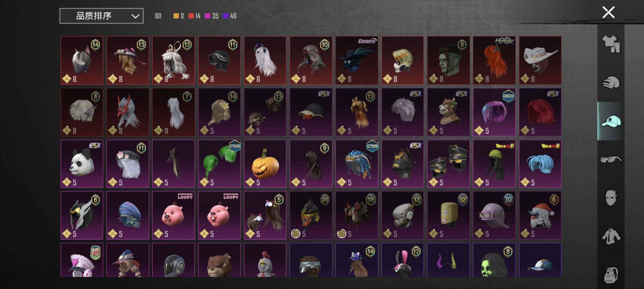
Task: Select the C8S22 purple blue hair item
Action: tap(494, 112)
